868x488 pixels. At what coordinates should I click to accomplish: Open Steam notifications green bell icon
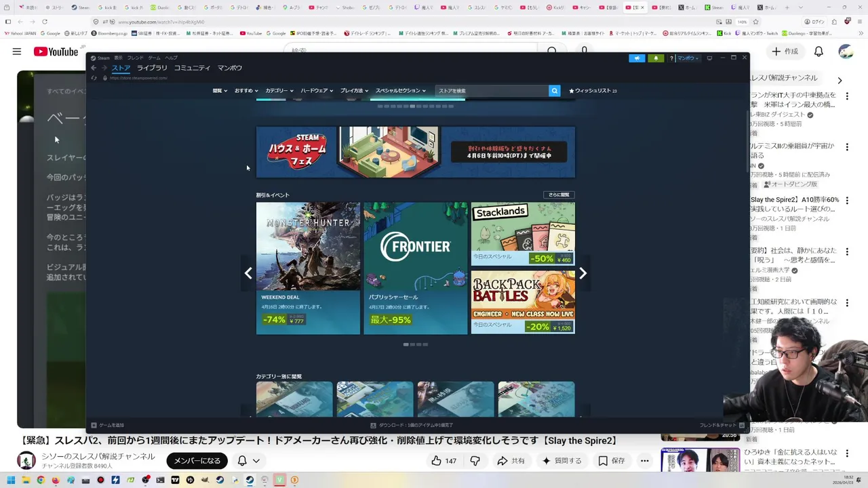coord(656,58)
